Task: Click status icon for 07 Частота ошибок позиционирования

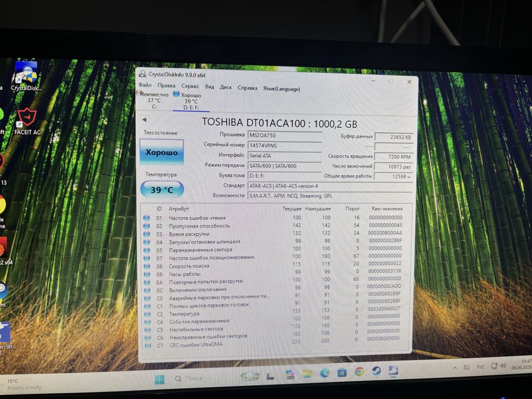Action: pyautogui.click(x=147, y=258)
